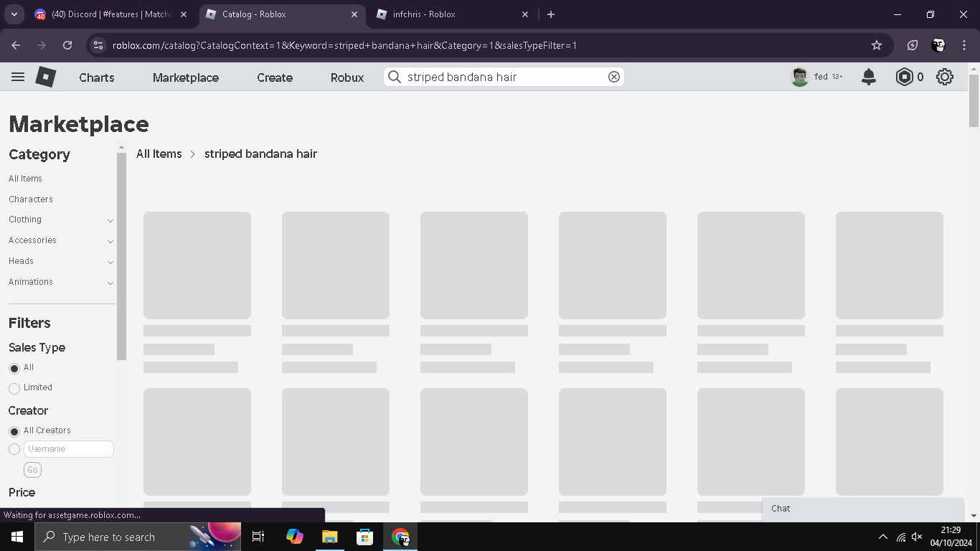
Task: Bookmark this page with the star
Action: [x=877, y=45]
